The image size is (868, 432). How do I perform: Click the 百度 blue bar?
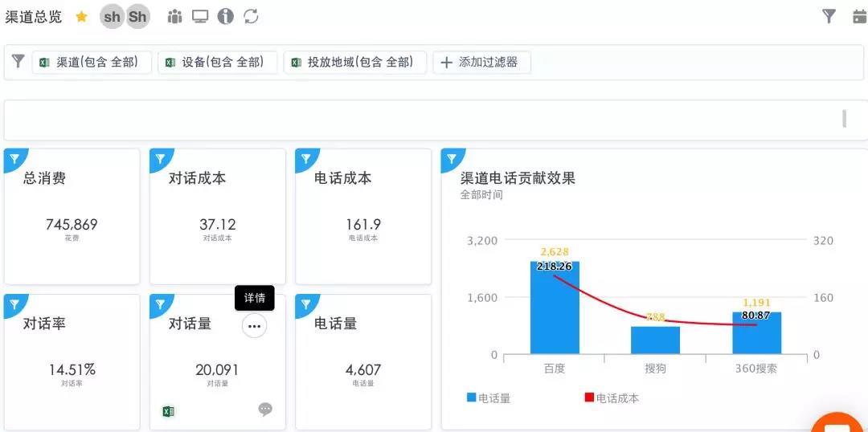(x=555, y=308)
